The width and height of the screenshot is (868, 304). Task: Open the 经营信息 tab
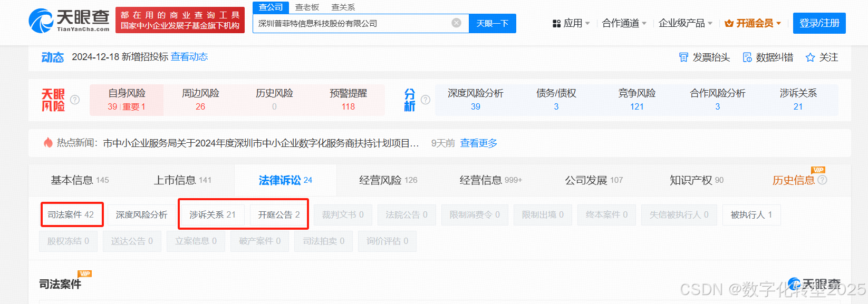[490, 180]
